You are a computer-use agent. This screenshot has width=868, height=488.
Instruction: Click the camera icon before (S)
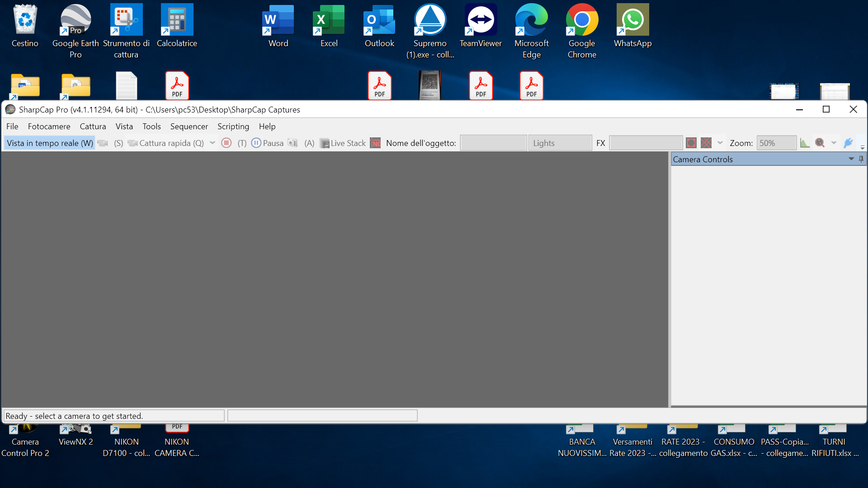point(103,143)
